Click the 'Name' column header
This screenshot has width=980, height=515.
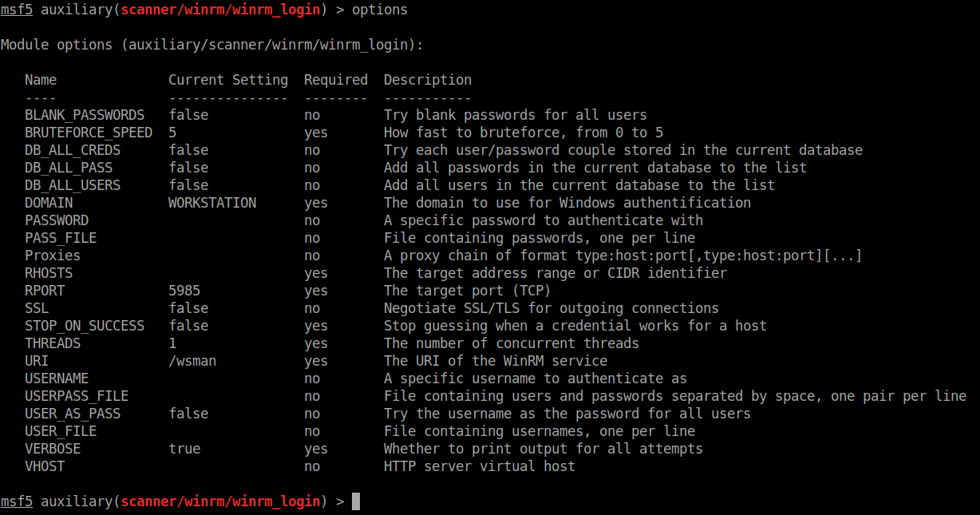tap(41, 80)
